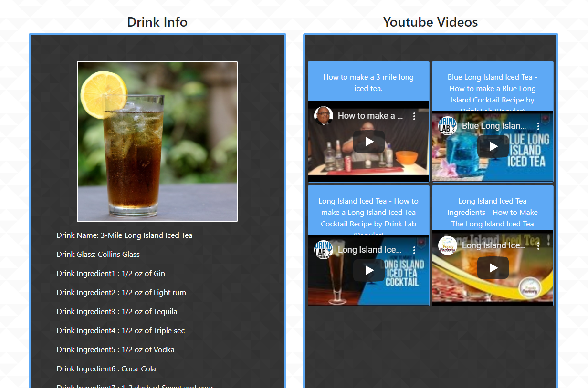The height and width of the screenshot is (388, 588).
Task: Click Ingredient6 Coca-Cola line
Action: click(x=106, y=369)
